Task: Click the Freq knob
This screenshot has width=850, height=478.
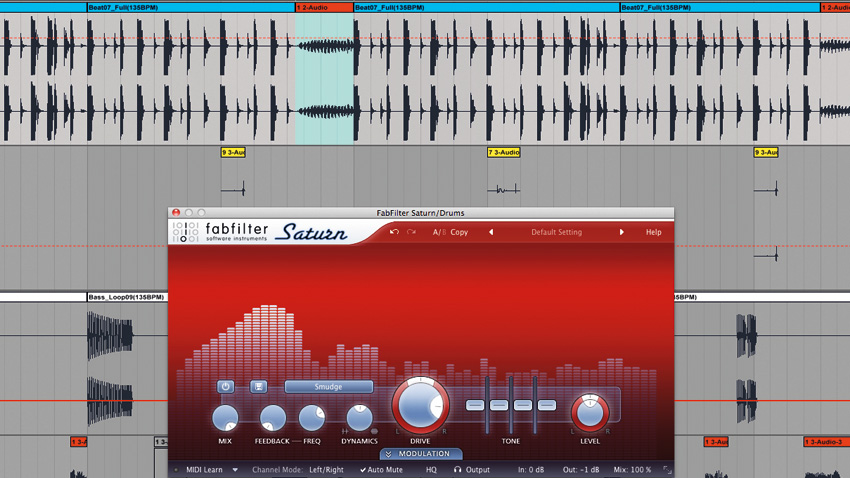Action: tap(312, 418)
